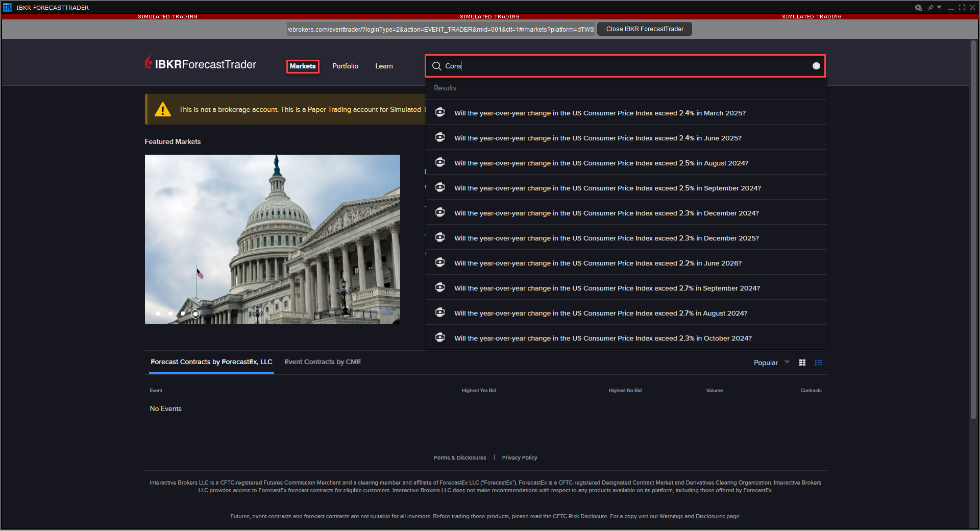
Task: Click the pin icon in the title bar
Action: tap(930, 8)
